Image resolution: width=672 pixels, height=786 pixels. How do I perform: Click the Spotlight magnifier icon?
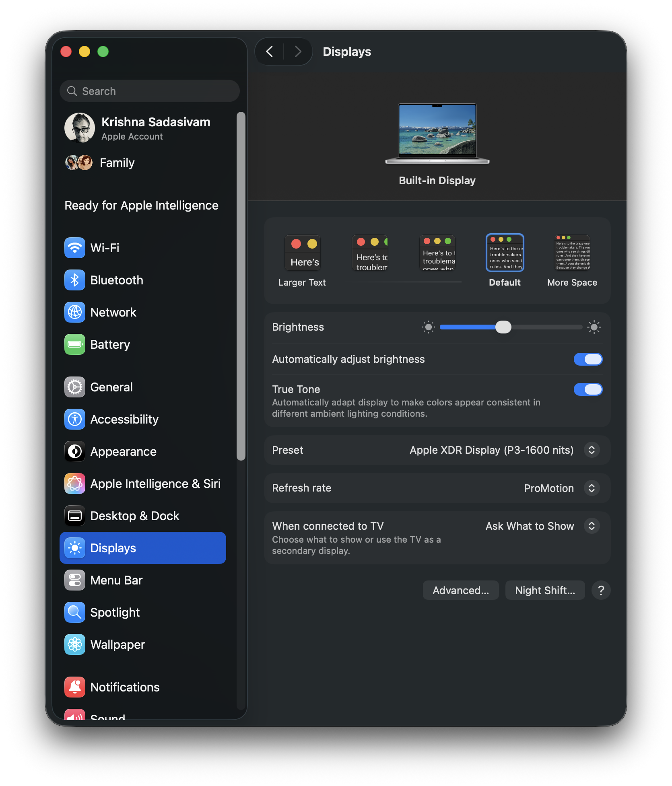(x=75, y=612)
